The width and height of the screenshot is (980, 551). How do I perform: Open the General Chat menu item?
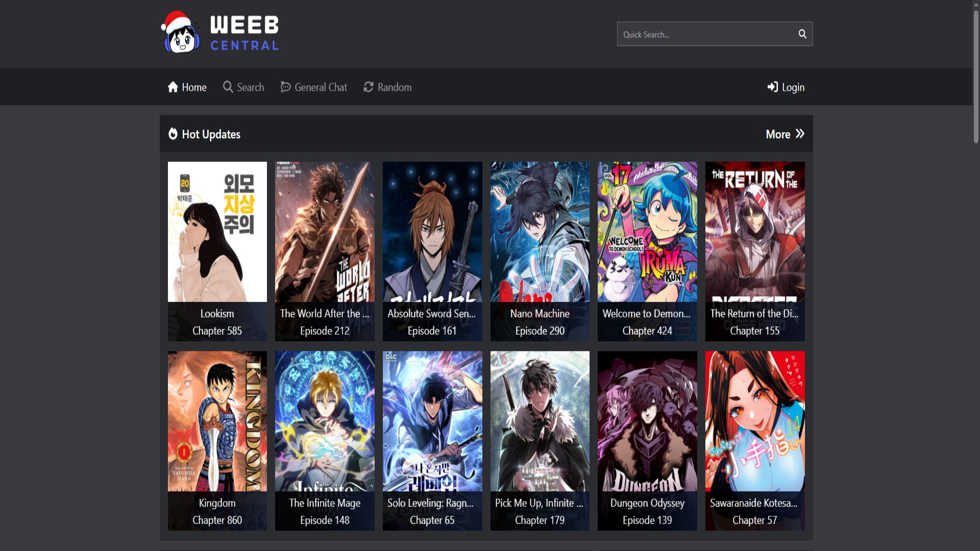tap(320, 87)
